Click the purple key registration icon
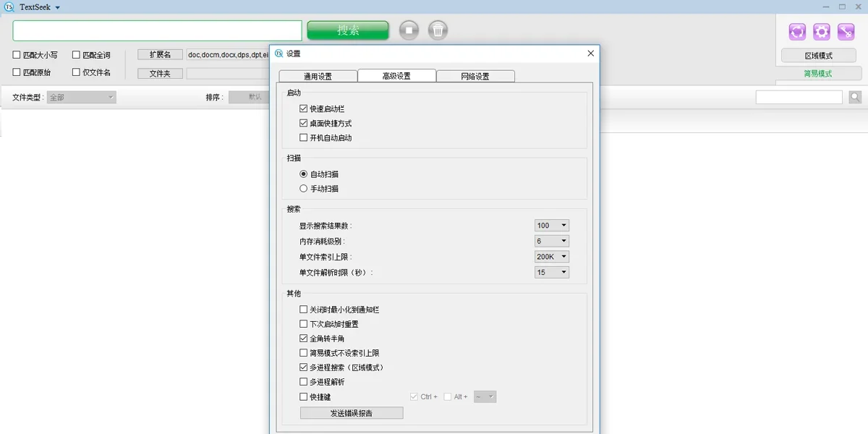The height and width of the screenshot is (434, 868). pos(846,32)
